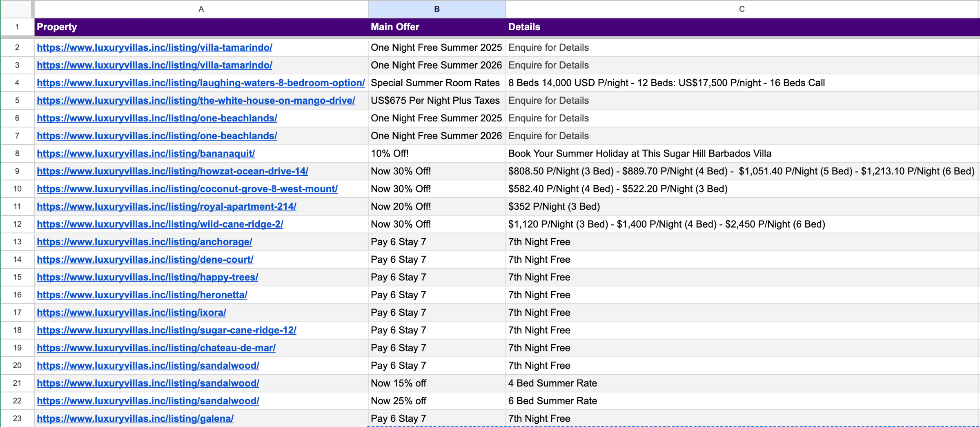Click the select-all corner box

pos(16,9)
